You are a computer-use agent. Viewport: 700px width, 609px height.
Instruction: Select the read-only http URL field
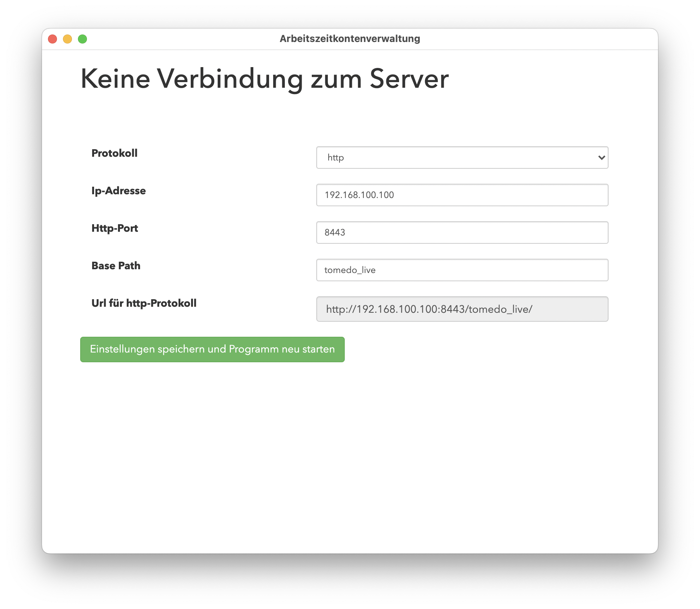(462, 309)
